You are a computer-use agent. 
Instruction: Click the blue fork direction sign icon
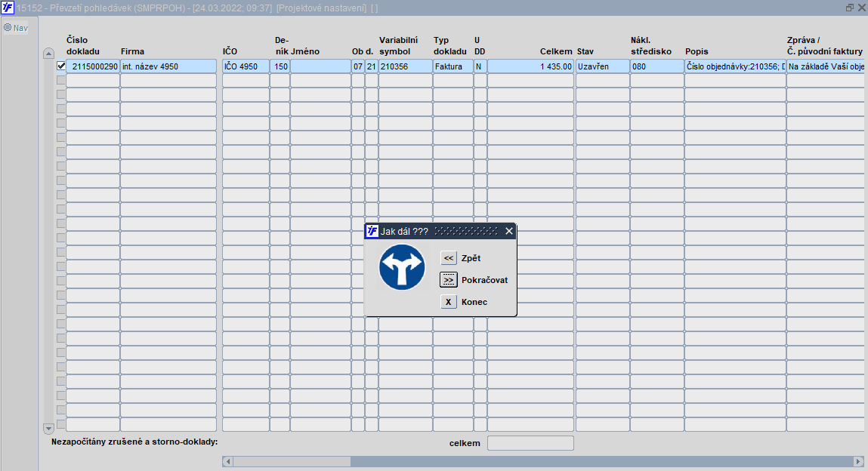pyautogui.click(x=402, y=267)
